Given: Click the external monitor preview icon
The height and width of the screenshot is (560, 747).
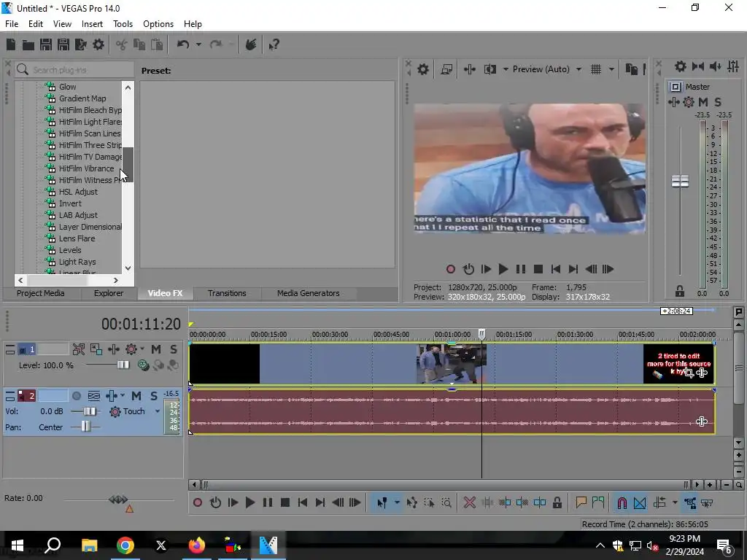Looking at the screenshot, I should [x=446, y=69].
